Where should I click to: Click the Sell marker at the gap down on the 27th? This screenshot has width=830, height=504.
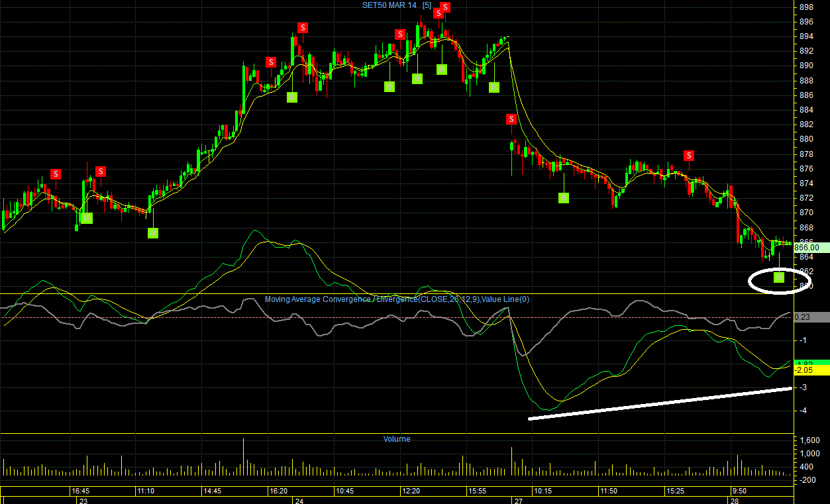click(511, 119)
